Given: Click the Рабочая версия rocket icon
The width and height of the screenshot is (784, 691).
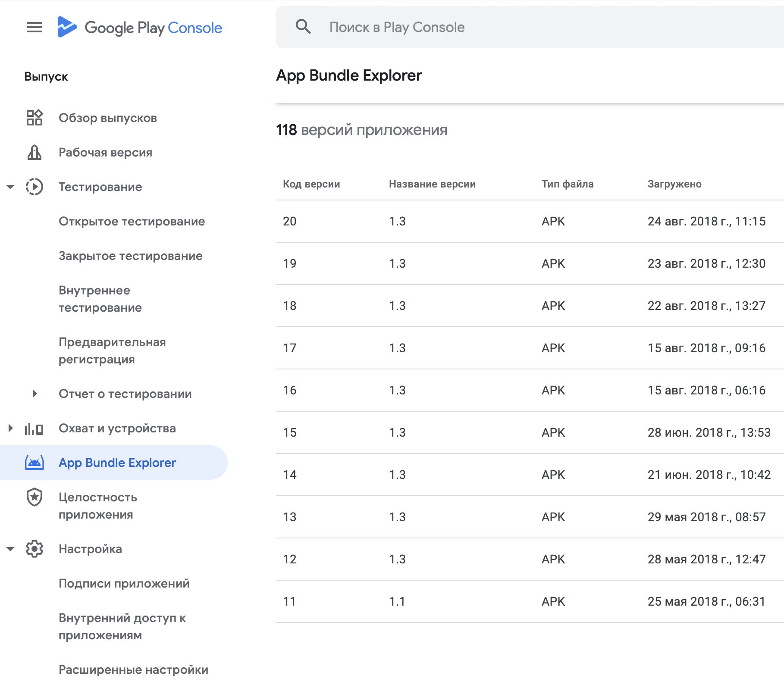Looking at the screenshot, I should click(34, 152).
